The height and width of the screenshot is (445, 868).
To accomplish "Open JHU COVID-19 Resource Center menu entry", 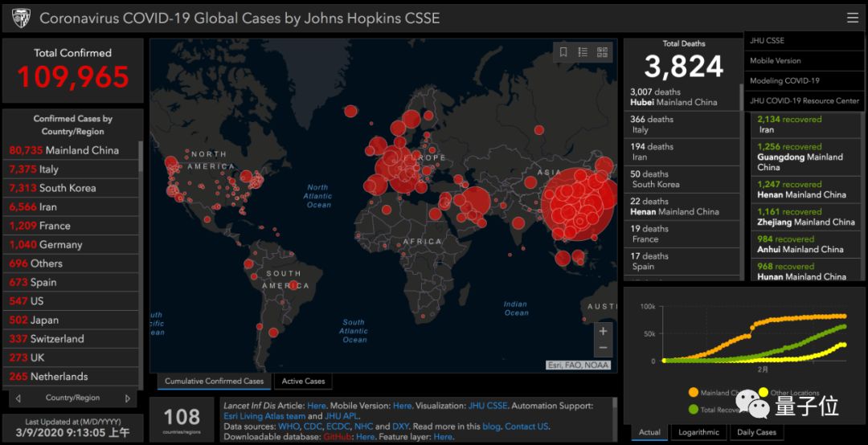I will click(x=804, y=100).
